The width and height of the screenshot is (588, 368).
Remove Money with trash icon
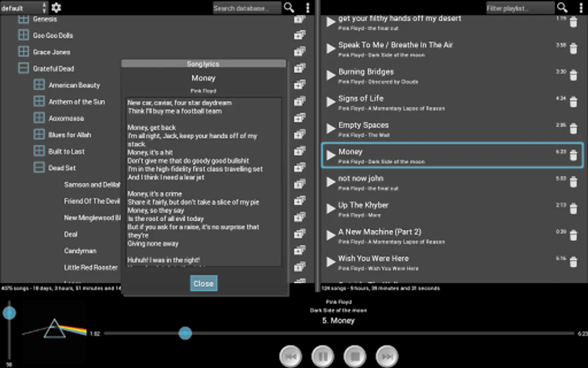pos(573,155)
